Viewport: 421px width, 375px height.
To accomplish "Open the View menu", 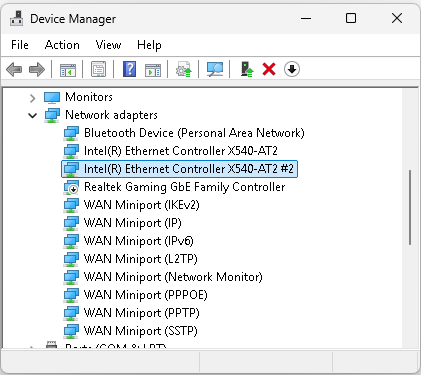I will (108, 45).
